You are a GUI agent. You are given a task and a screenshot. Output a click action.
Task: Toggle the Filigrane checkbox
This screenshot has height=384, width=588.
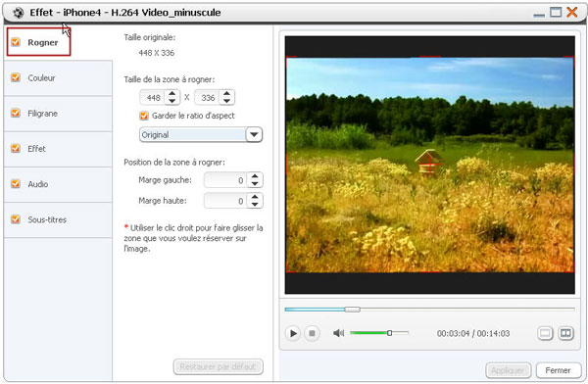click(x=16, y=113)
